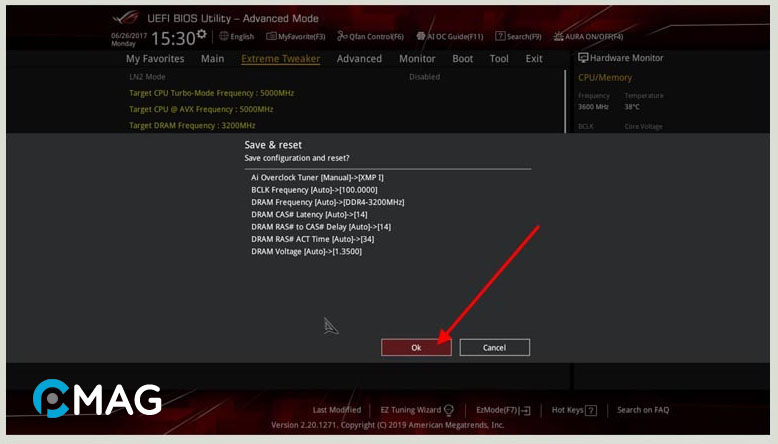Click the LN2 Mode Disabled value
This screenshot has height=444, width=778.
coord(424,77)
